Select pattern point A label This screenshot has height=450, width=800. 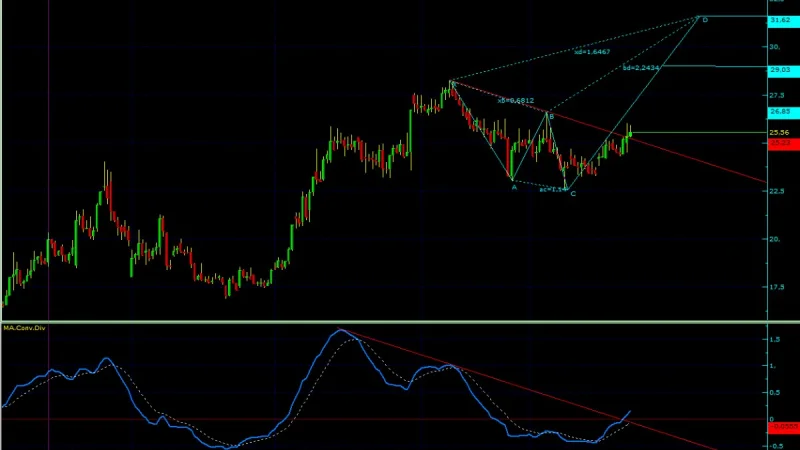pos(514,187)
